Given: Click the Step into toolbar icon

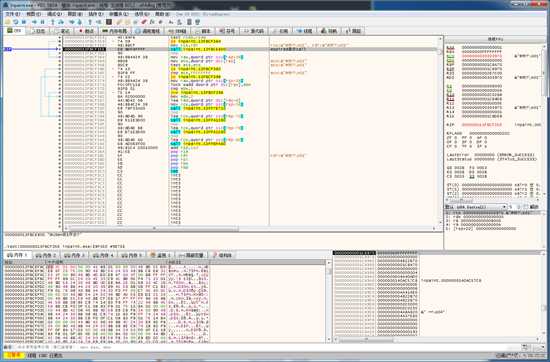Looking at the screenshot, I should tap(53, 22).
